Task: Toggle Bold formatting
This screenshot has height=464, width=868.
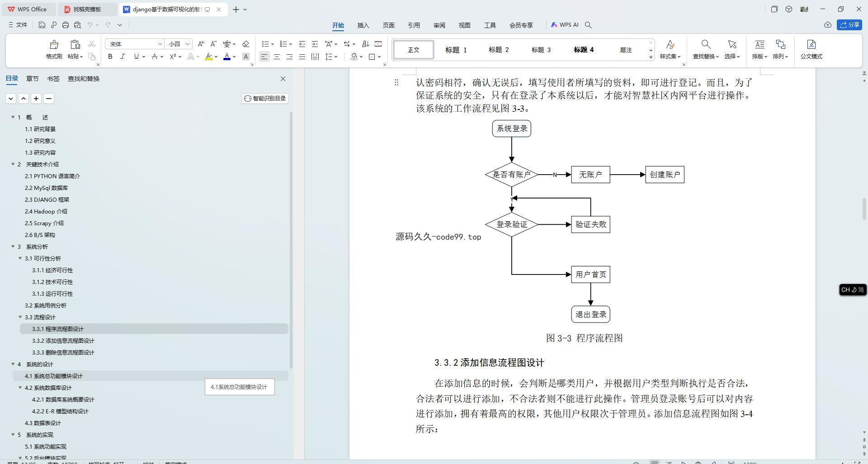Action: tap(110, 57)
